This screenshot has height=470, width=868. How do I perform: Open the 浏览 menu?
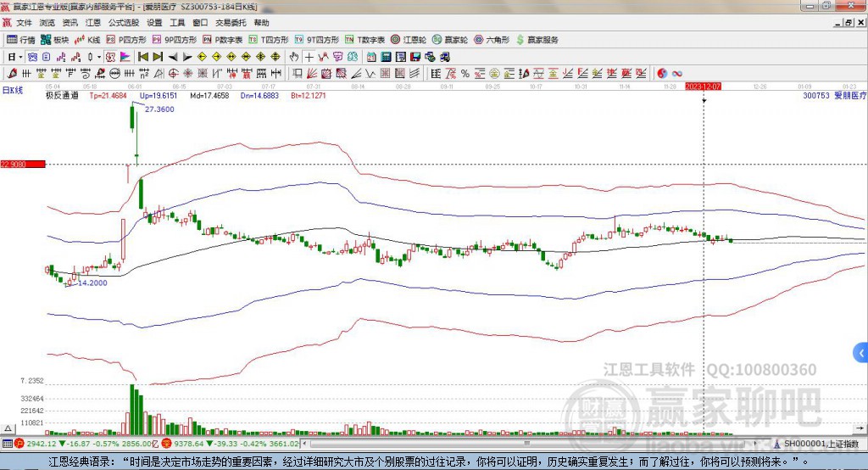(47, 23)
